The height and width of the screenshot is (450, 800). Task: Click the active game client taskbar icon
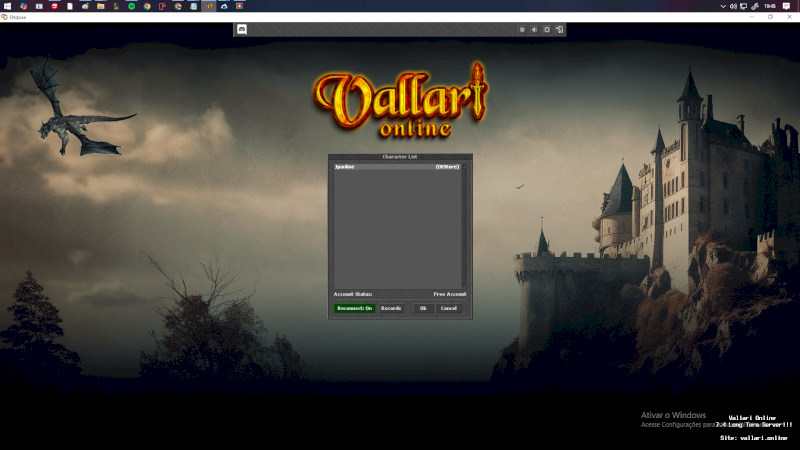(x=209, y=6)
